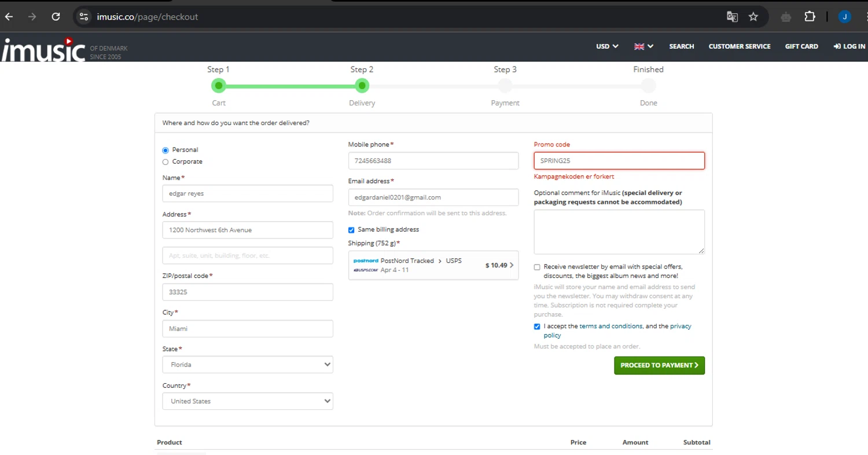
Task: Reload the checkout page
Action: pos(56,17)
